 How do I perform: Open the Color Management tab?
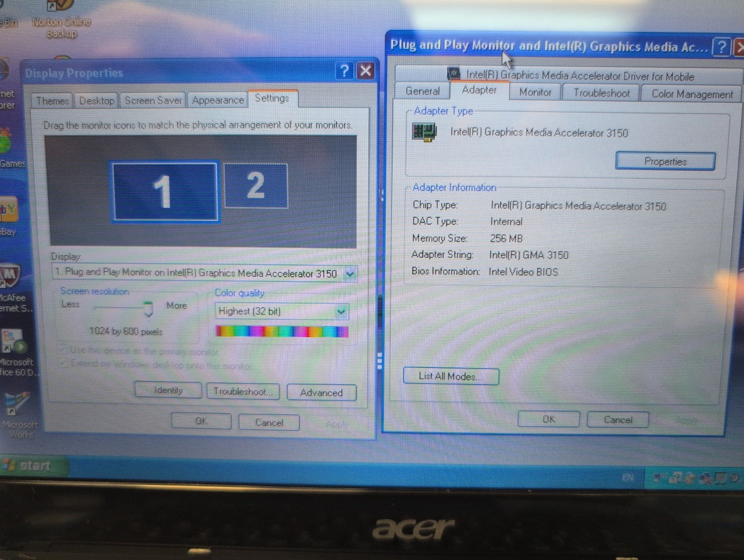point(691,94)
